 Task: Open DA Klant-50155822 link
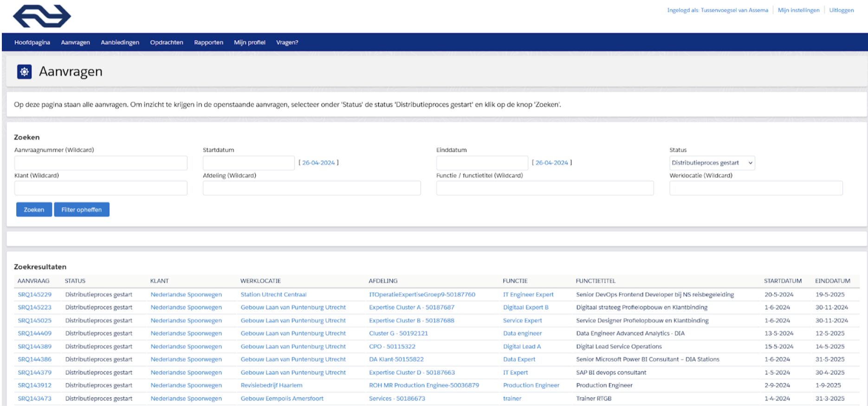tap(396, 360)
